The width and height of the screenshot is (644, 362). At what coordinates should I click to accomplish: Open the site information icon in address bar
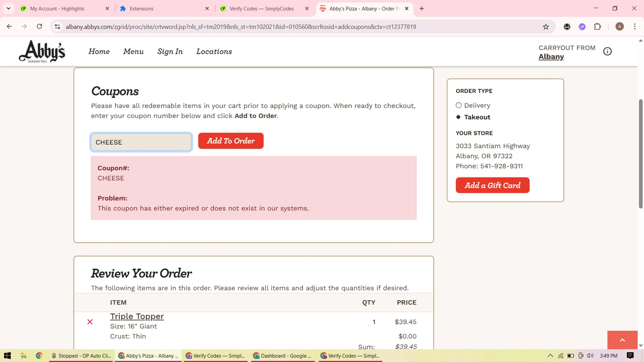click(57, 27)
